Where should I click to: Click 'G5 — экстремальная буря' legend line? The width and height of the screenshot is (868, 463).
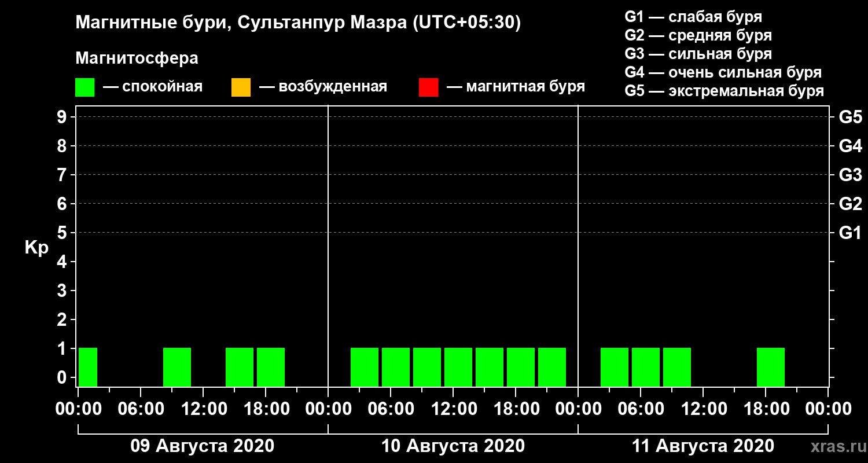[x=724, y=91]
